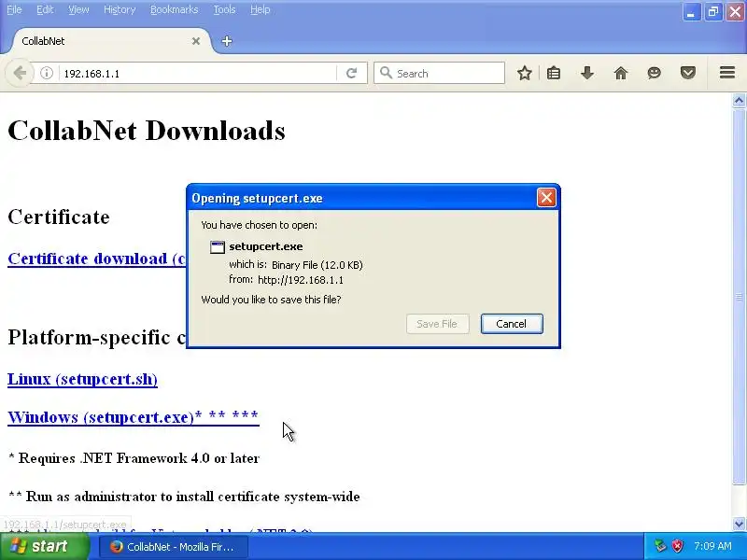Open the Help menu
The width and height of the screenshot is (747, 560).
click(261, 9)
